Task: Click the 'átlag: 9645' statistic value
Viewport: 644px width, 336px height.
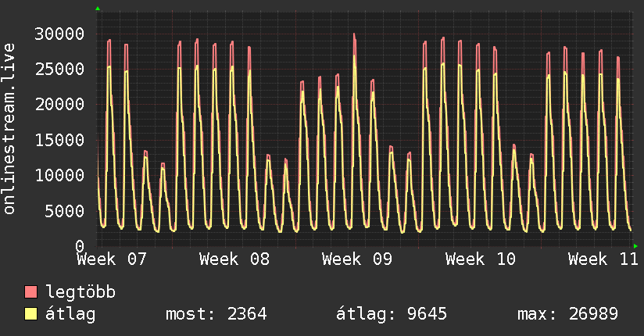Action: pyautogui.click(x=392, y=314)
